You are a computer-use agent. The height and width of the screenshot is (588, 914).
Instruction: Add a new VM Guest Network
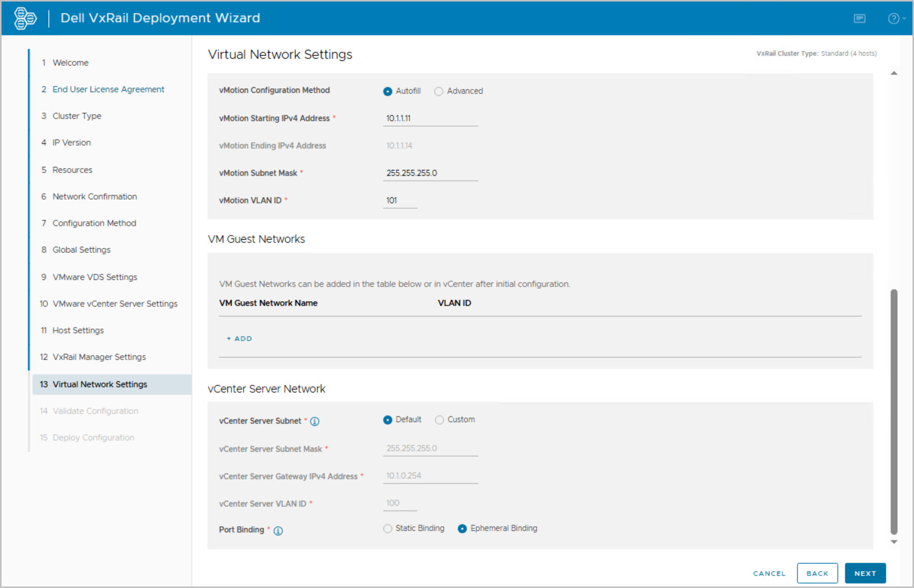click(239, 339)
